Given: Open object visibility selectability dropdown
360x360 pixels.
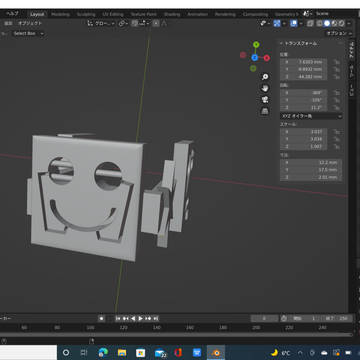Looking at the screenshot, I should (x=265, y=23).
